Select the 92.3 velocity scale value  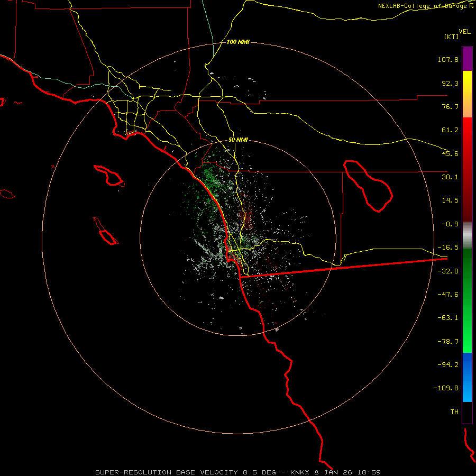pyautogui.click(x=450, y=83)
